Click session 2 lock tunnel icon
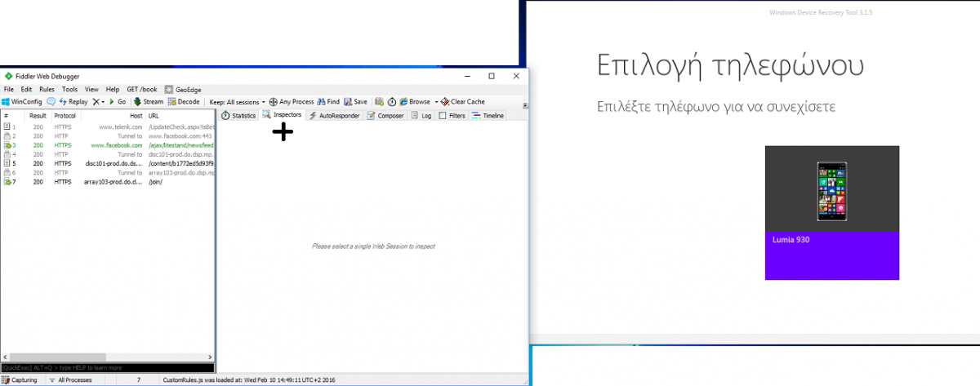 tap(7, 136)
